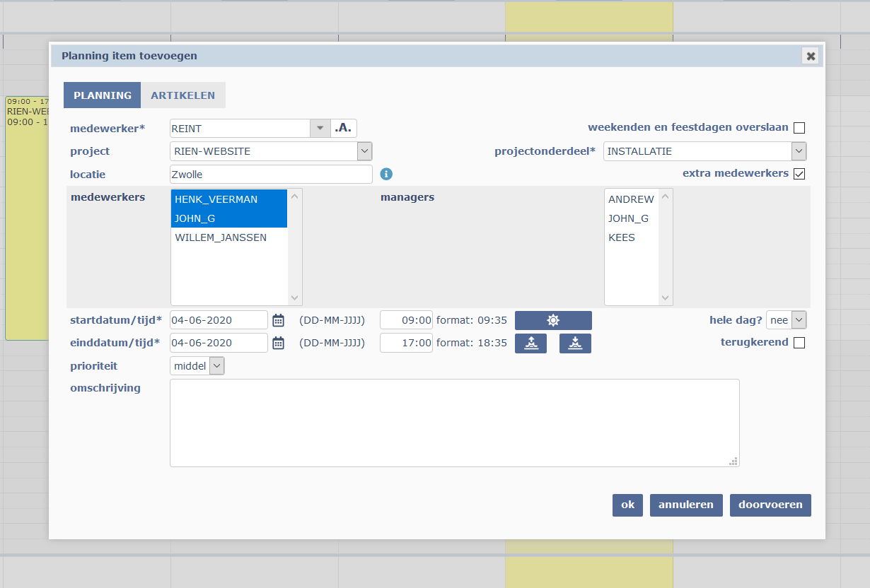The width and height of the screenshot is (870, 588).
Task: Click the .A. button next to medewerker
Action: 344,128
